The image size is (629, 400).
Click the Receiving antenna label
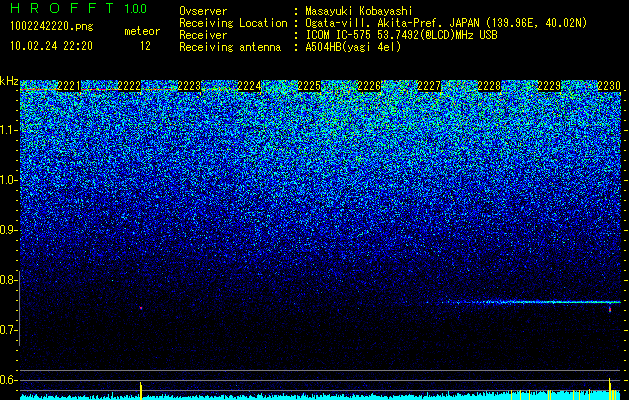click(230, 47)
